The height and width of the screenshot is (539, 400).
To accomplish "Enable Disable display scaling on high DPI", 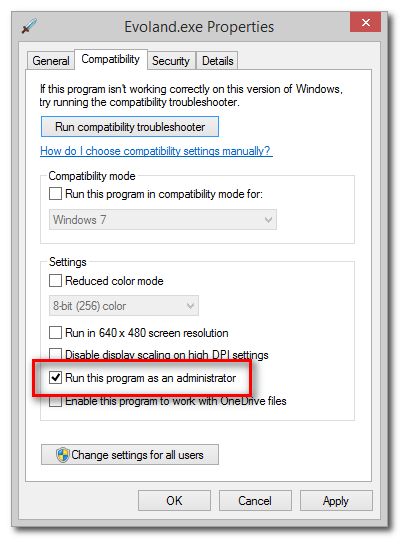I will click(x=55, y=354).
